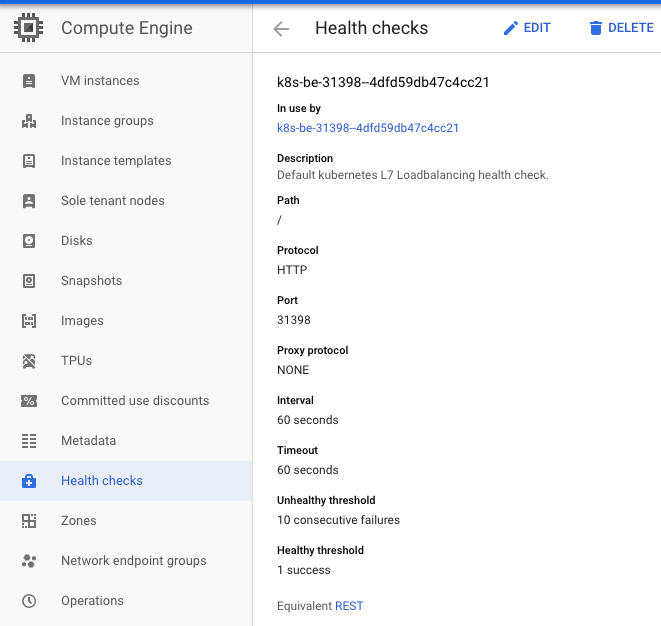Click the pencil icon beside EDIT

[511, 28]
